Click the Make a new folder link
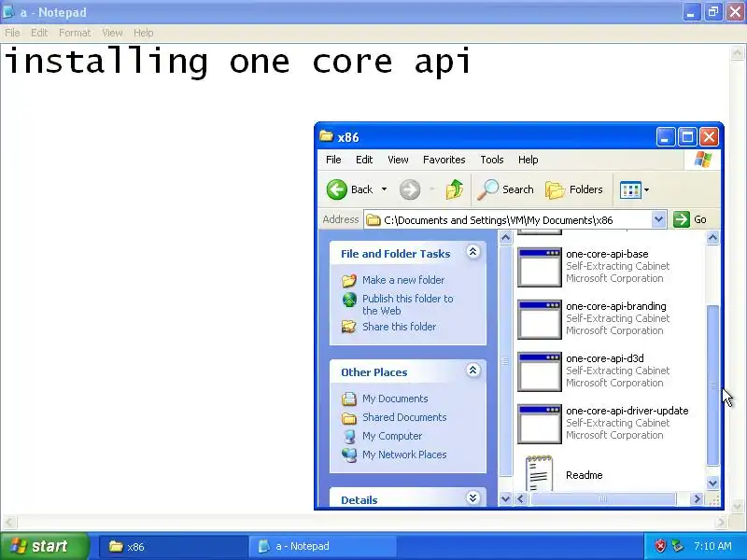Screen dimensions: 747x560 click(403, 280)
